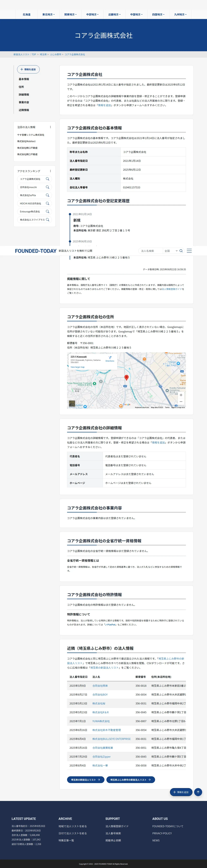Viewport: 207px width, 868px height.
Task: Open 株式会社一華 link
Action: pyautogui.click(x=100, y=765)
